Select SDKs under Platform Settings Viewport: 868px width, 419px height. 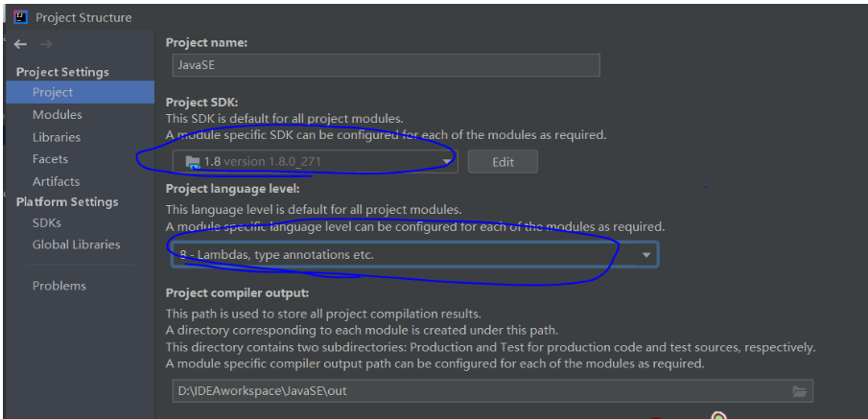point(47,222)
